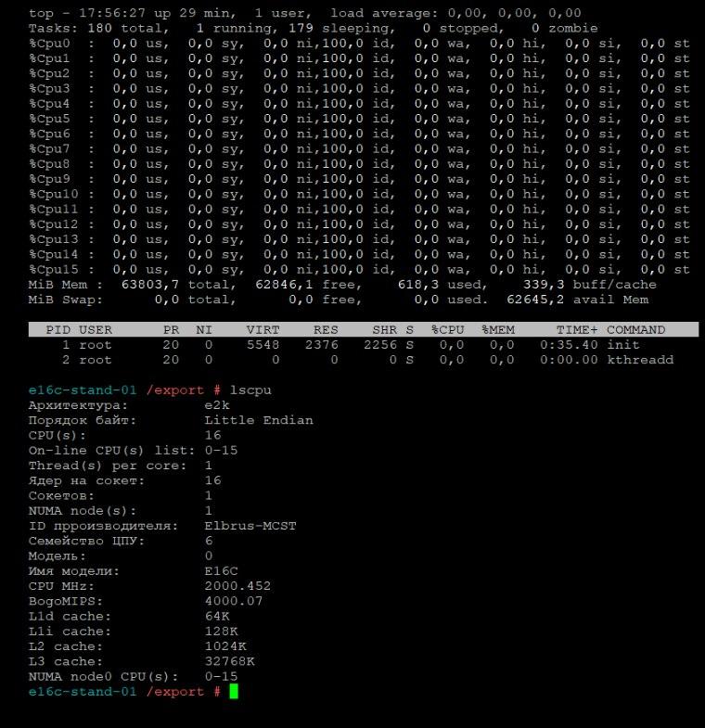Click the green cursor at the last prompt
705x728 pixels.
tap(234, 691)
